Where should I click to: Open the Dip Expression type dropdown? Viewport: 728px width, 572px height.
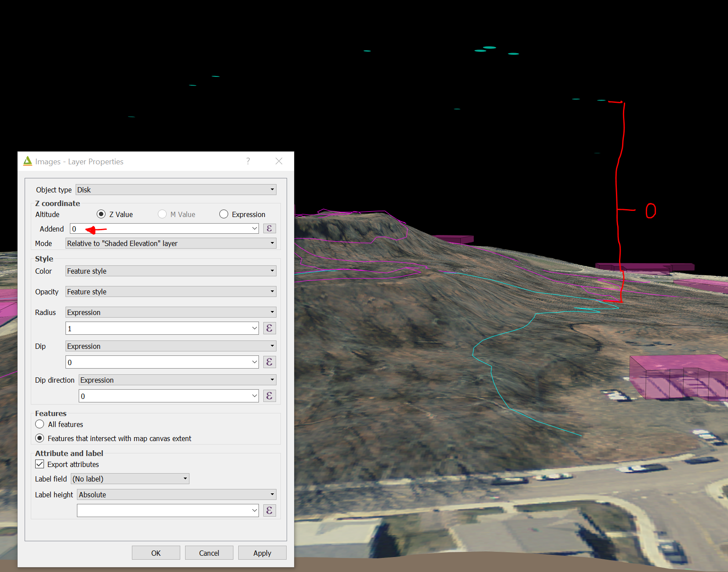pos(171,346)
